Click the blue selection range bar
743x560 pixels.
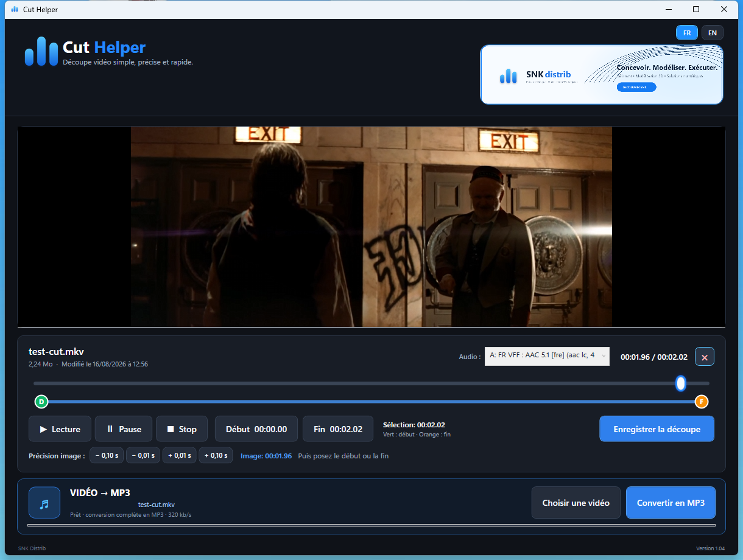coord(371,402)
